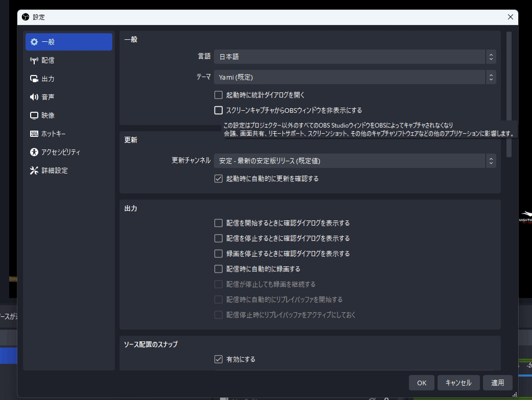Image resolution: width=532 pixels, height=400 pixels.
Task: Click the 適用 (Apply) button
Action: pyautogui.click(x=497, y=383)
